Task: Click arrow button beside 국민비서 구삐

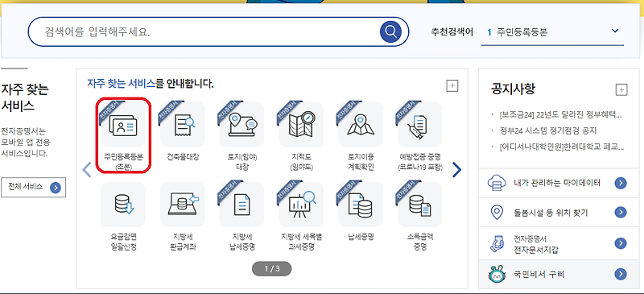Action: click(x=621, y=274)
